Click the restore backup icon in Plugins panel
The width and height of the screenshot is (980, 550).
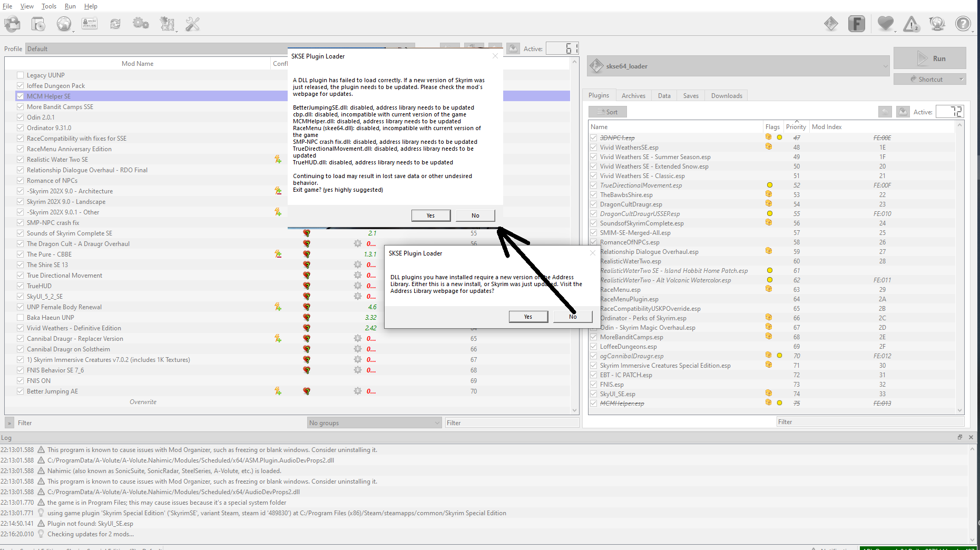point(885,112)
